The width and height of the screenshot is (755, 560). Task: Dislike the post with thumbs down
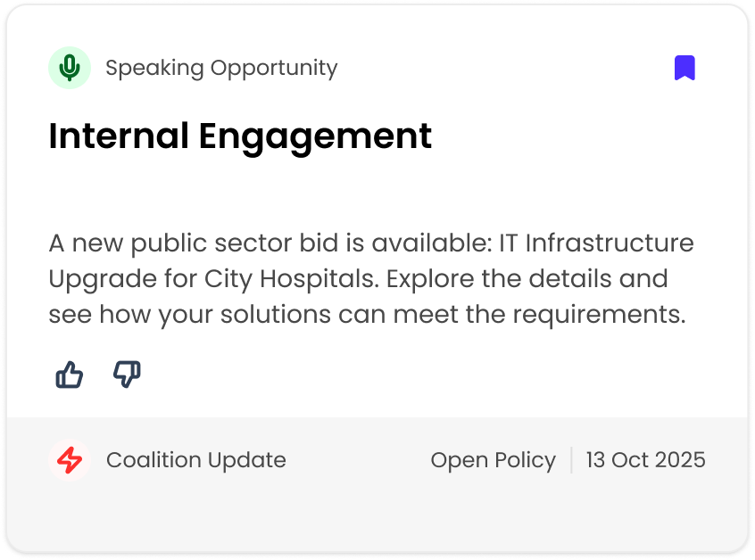click(x=127, y=375)
